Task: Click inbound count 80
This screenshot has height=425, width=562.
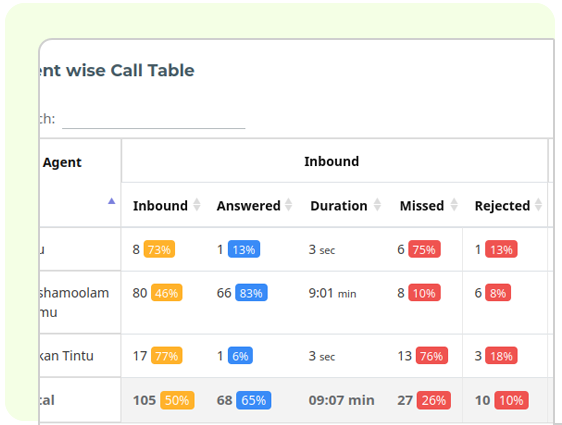Action: pyautogui.click(x=140, y=293)
